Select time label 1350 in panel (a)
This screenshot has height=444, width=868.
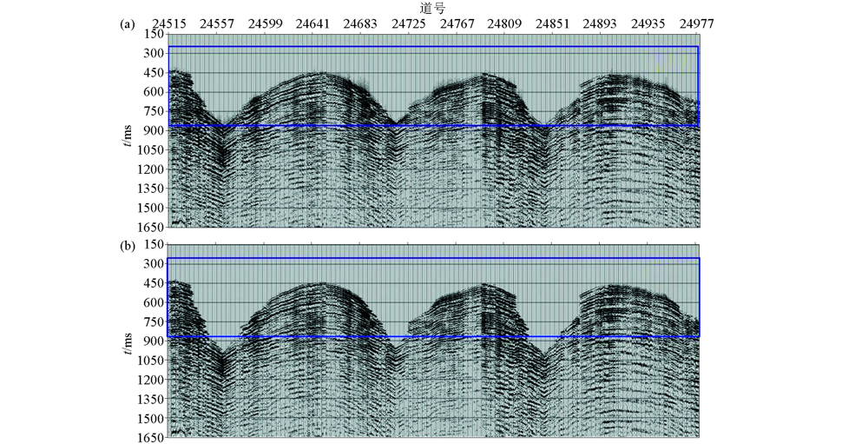click(150, 189)
